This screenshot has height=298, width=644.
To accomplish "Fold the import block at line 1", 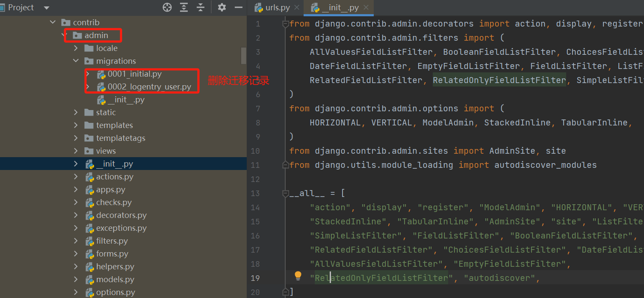I will (285, 24).
